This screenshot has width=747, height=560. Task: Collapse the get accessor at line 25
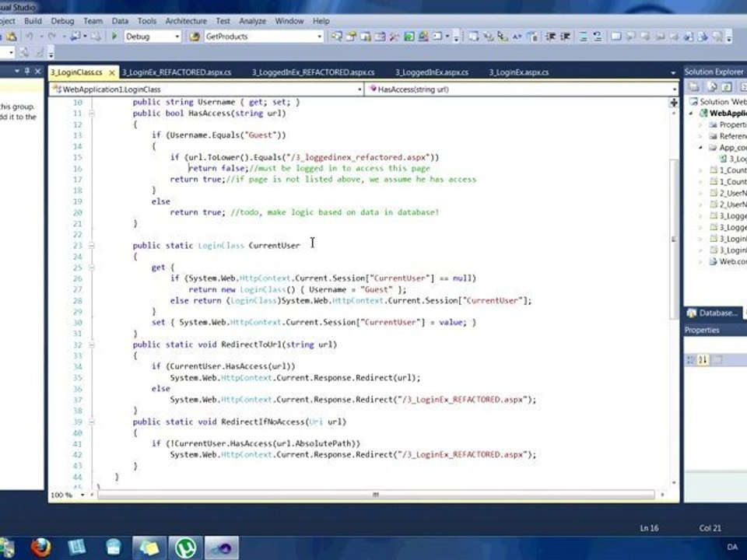pyautogui.click(x=91, y=268)
